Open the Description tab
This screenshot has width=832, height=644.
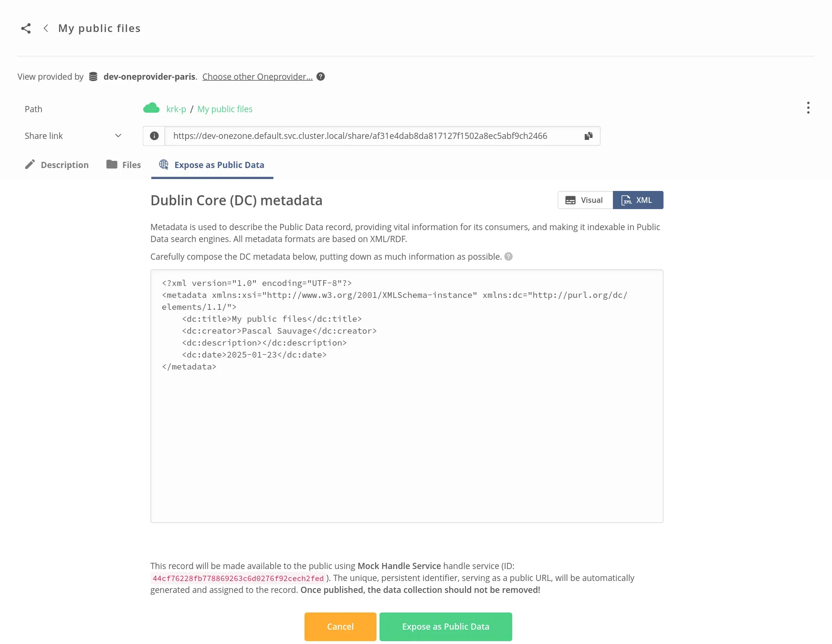[64, 164]
